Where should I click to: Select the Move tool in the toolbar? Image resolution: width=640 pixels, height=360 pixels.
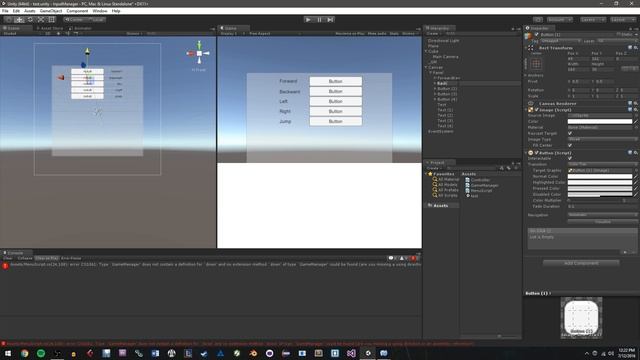(19, 20)
